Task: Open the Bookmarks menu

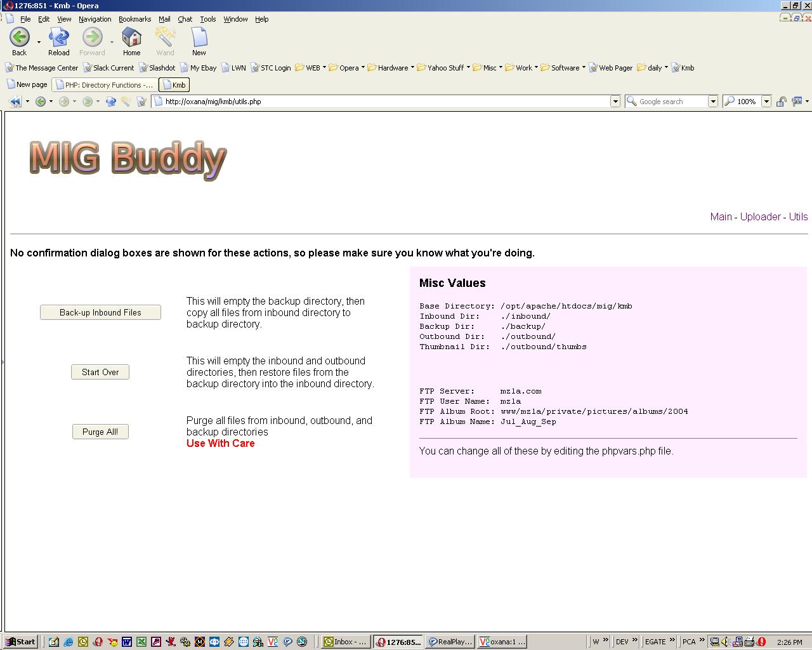Action: (x=134, y=19)
